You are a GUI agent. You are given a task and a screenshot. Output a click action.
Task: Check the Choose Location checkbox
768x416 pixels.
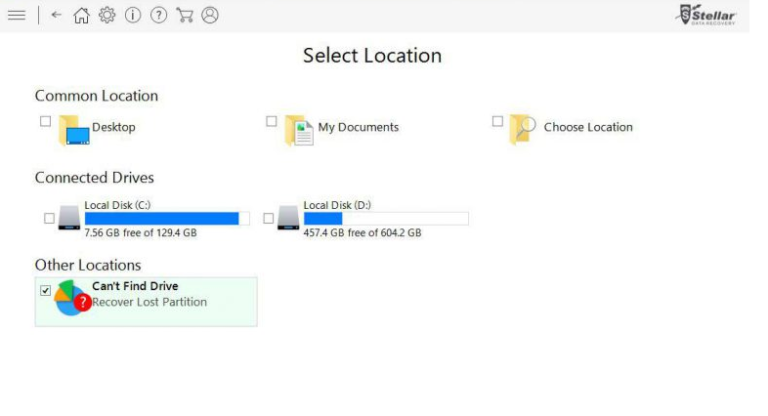[498, 121]
